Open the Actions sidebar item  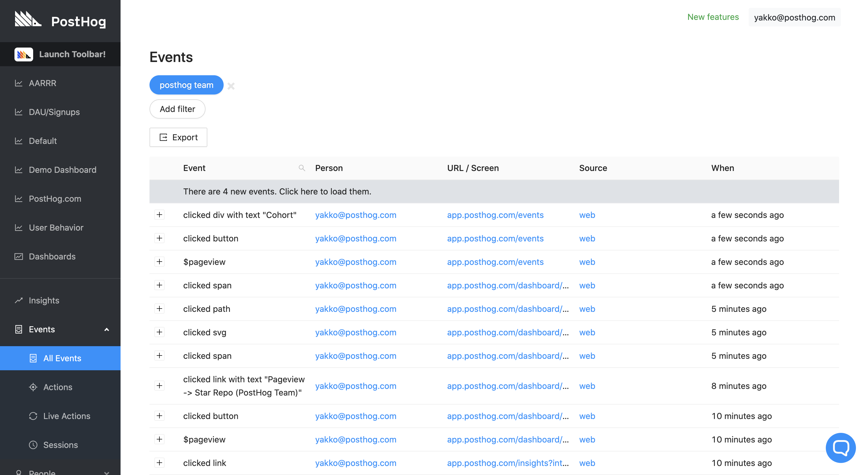[58, 387]
